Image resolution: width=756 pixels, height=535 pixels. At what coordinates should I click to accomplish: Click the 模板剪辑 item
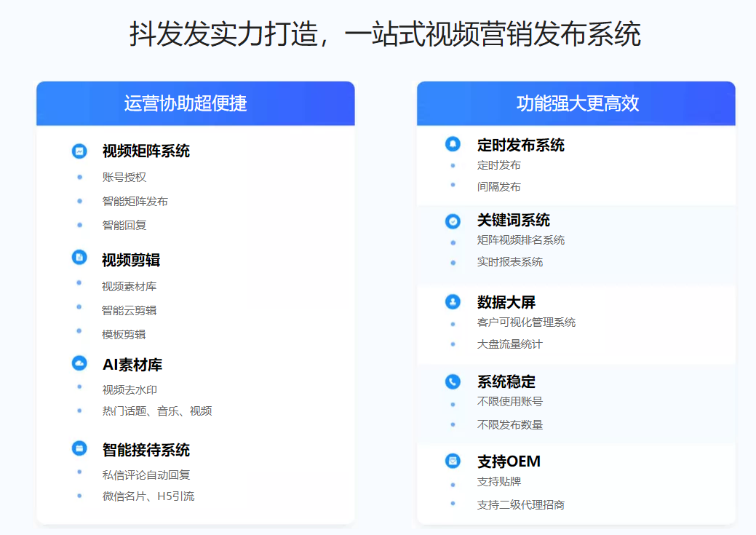pyautogui.click(x=124, y=335)
